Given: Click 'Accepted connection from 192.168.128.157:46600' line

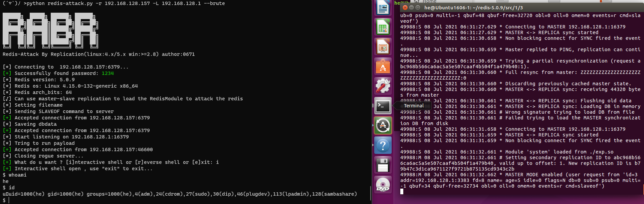Looking at the screenshot, I should (78, 149).
